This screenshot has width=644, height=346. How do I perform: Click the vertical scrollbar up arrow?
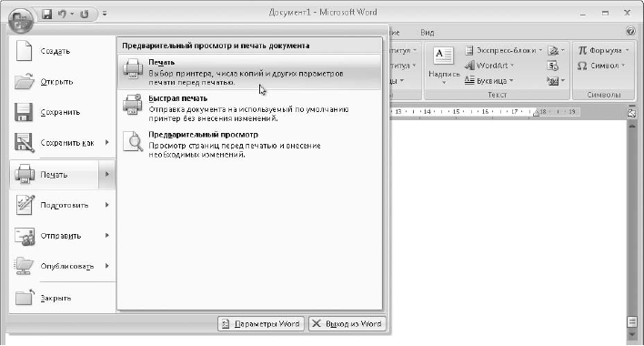point(631,126)
